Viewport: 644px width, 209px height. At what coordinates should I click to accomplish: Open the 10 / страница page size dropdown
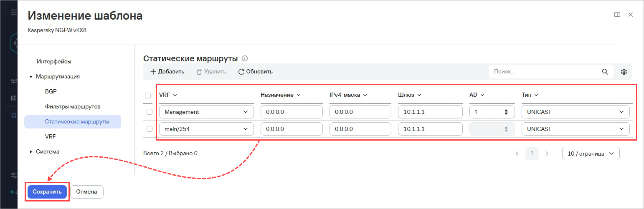[591, 154]
